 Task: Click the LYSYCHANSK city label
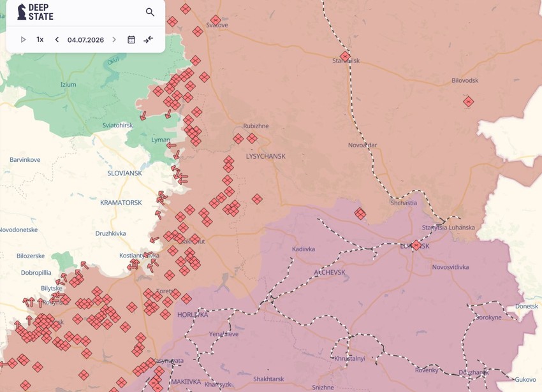click(x=266, y=156)
